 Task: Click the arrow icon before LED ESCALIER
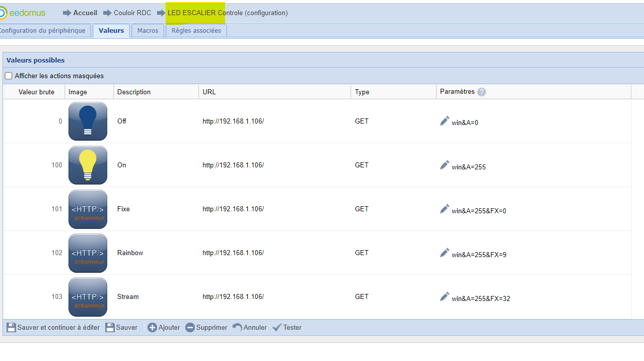pyautogui.click(x=161, y=13)
